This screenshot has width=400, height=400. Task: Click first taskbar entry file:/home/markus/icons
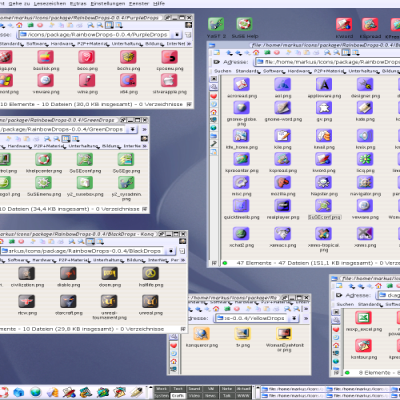coord(292,389)
